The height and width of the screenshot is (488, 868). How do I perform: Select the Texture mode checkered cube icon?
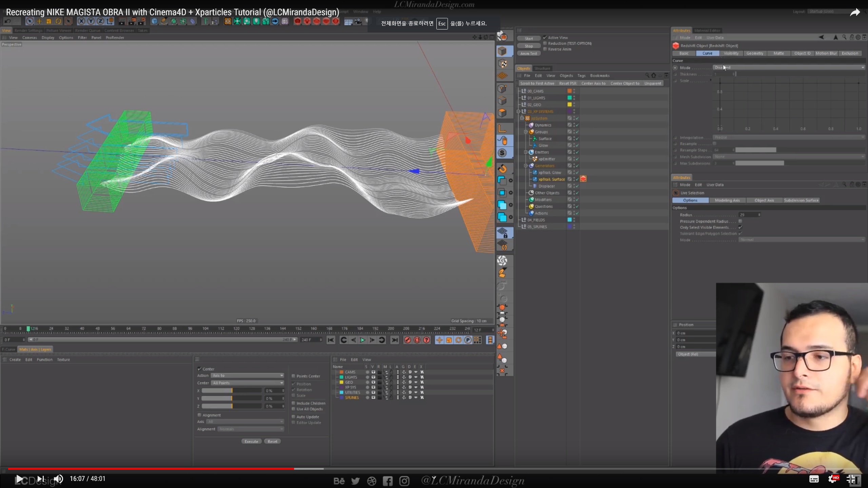click(502, 64)
